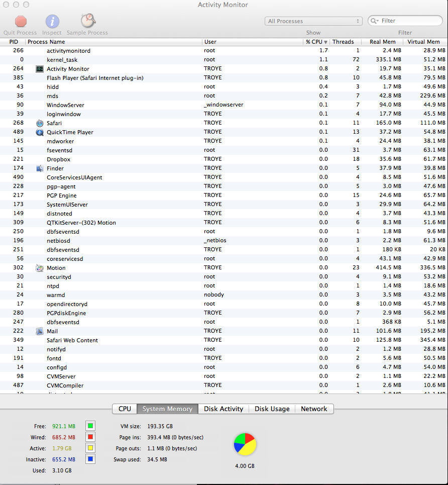This screenshot has height=485, width=448.
Task: Click the red Wired memory swatch
Action: (x=90, y=437)
